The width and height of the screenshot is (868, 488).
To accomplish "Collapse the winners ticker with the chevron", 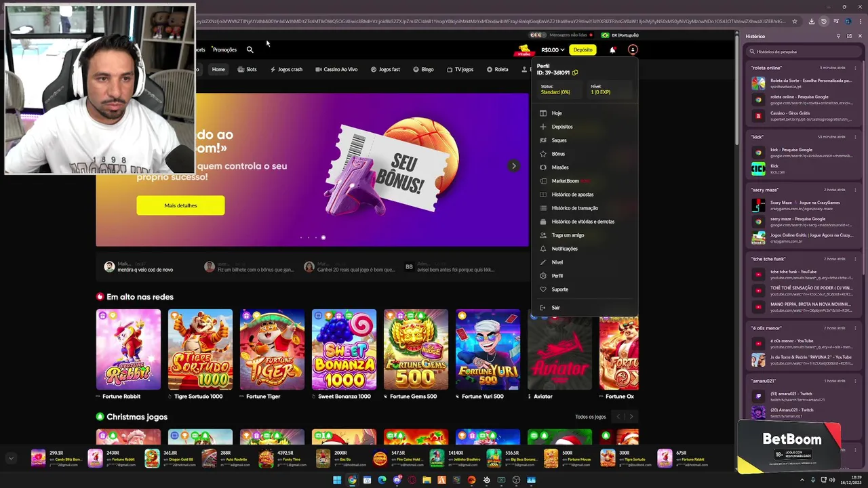I will (11, 459).
